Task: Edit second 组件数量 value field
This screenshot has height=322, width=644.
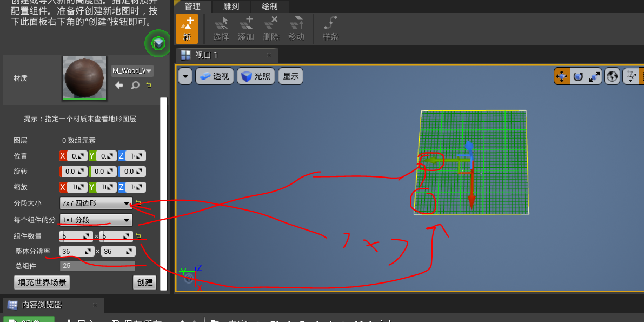Action: [116, 236]
